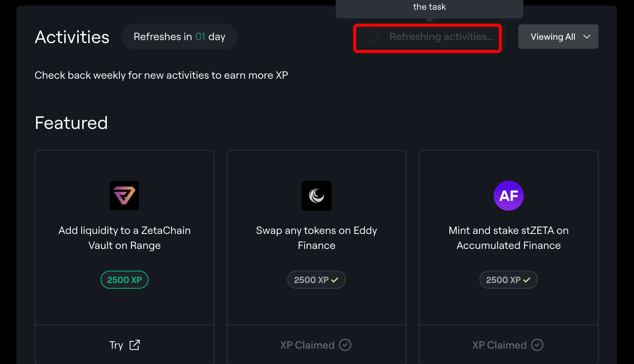Viewport: 634px width, 364px height.
Task: Click the loading spinner icon in refresh button
Action: tap(371, 37)
